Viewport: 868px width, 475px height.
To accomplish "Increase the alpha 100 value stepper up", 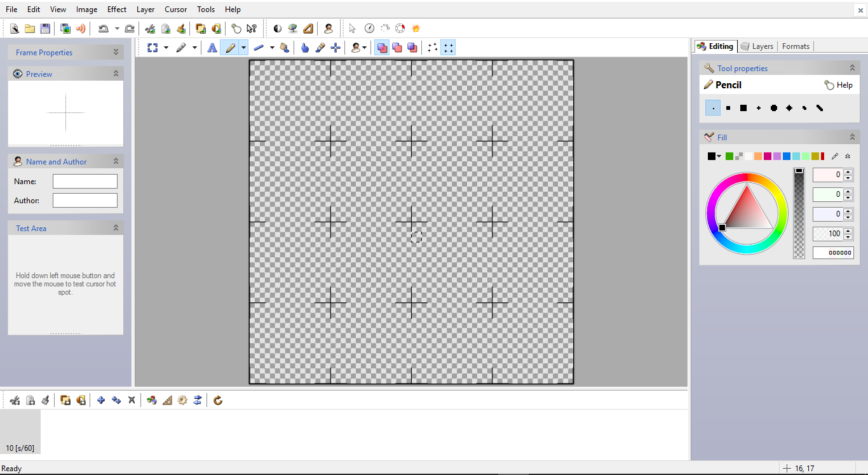I will 848,231.
